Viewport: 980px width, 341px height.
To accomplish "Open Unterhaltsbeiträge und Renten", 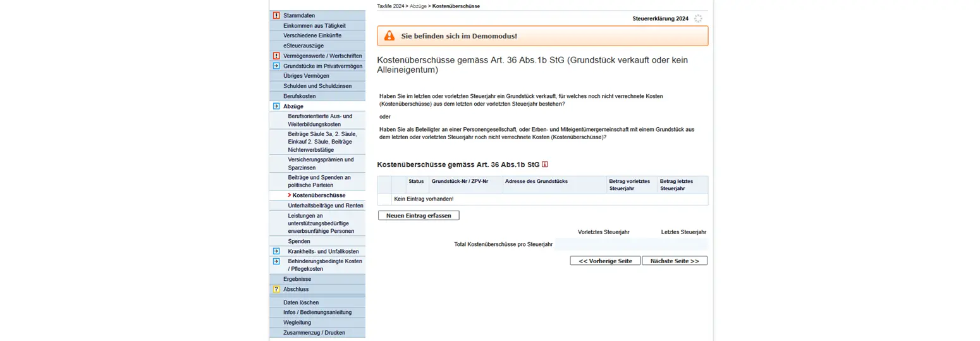I will [326, 206].
